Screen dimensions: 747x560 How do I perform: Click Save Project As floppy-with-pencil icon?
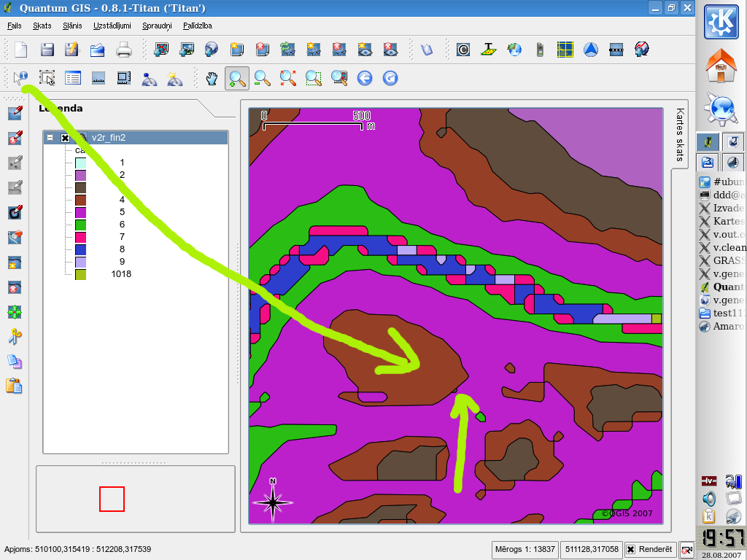(x=72, y=50)
